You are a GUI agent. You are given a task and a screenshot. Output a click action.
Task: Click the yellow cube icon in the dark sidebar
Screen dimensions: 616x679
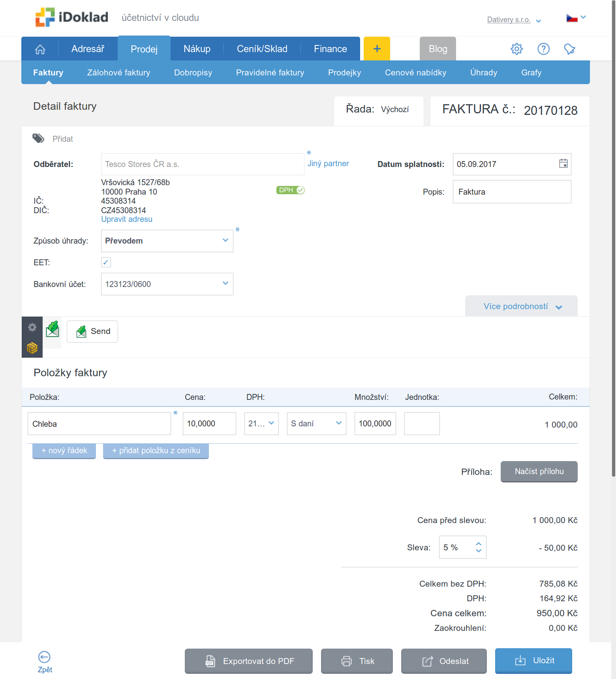pos(32,348)
